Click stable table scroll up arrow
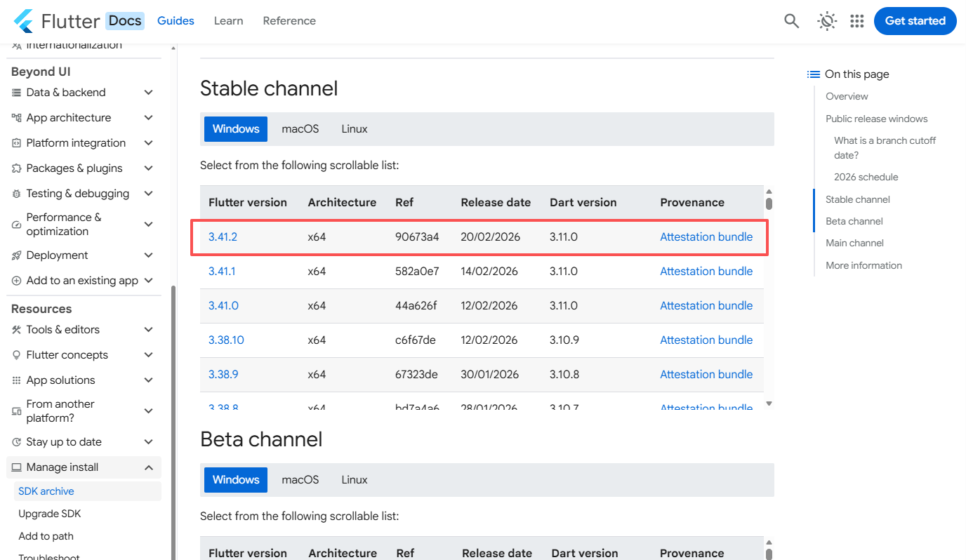The height and width of the screenshot is (560, 966). (x=769, y=192)
